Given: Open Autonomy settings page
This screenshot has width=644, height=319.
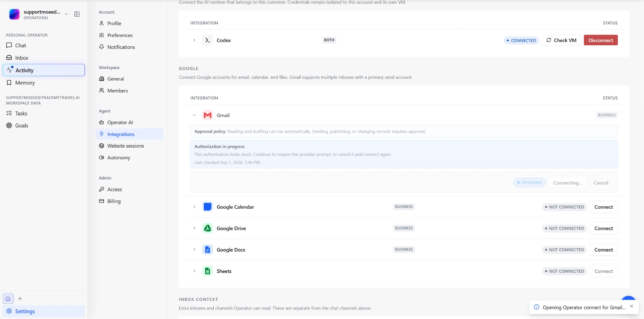Looking at the screenshot, I should (129, 158).
